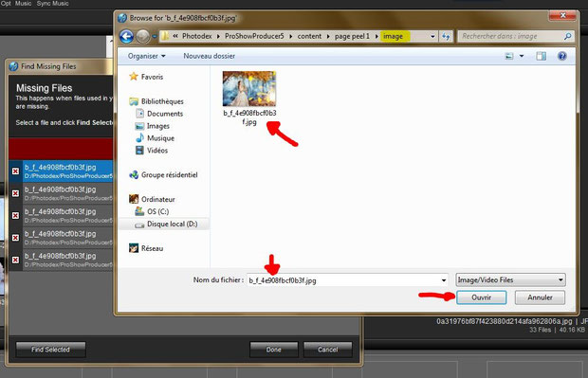Open the view options dropdown arrow
Image resolution: width=588 pixels, height=378 pixels.
[522, 56]
